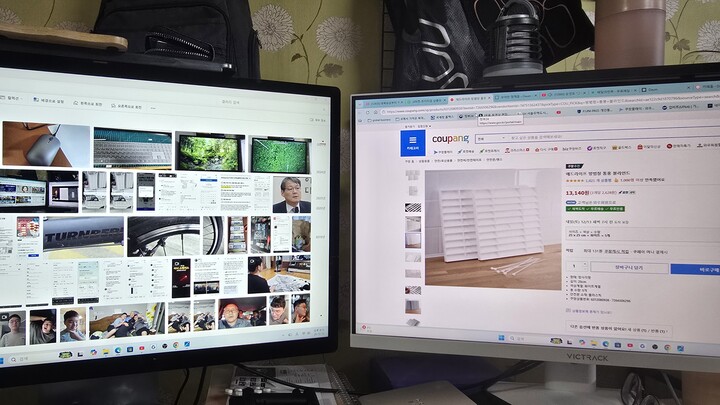This screenshot has height=405, width=720.
Task: Open Chrome icon in left monitor taskbar
Action: click(x=176, y=345)
